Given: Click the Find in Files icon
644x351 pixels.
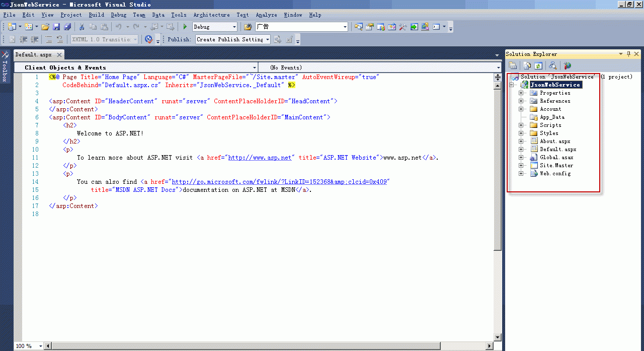Looking at the screenshot, I should click(248, 27).
